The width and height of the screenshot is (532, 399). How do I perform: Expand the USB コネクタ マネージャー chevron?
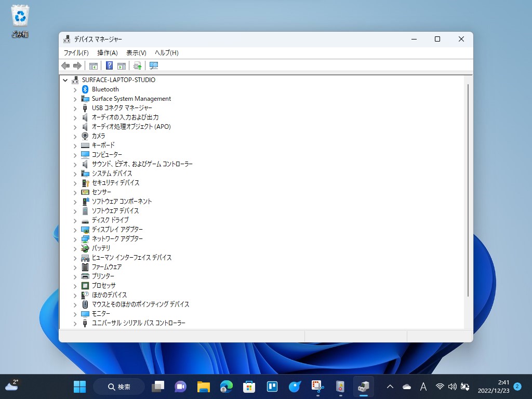tap(75, 108)
